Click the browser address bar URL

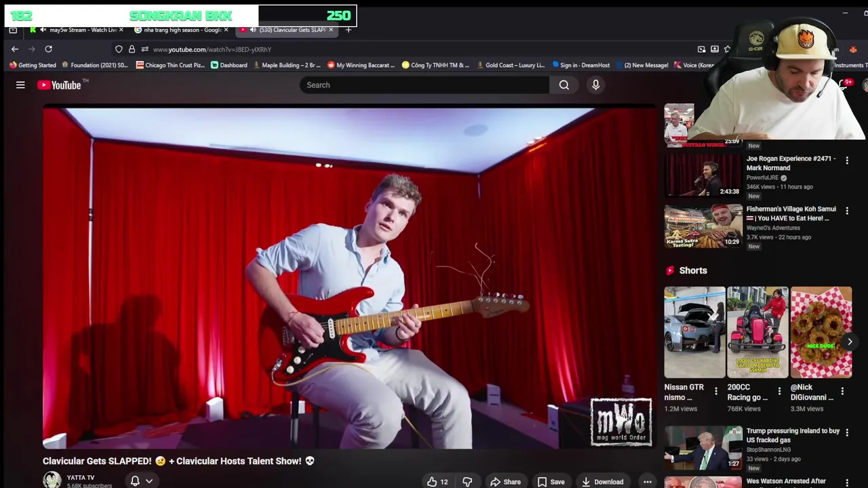(212, 49)
